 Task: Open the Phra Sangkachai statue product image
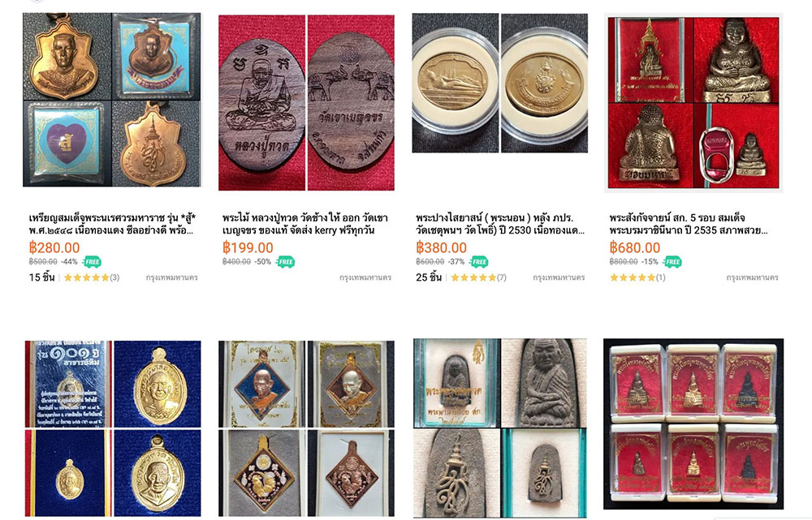(x=693, y=102)
